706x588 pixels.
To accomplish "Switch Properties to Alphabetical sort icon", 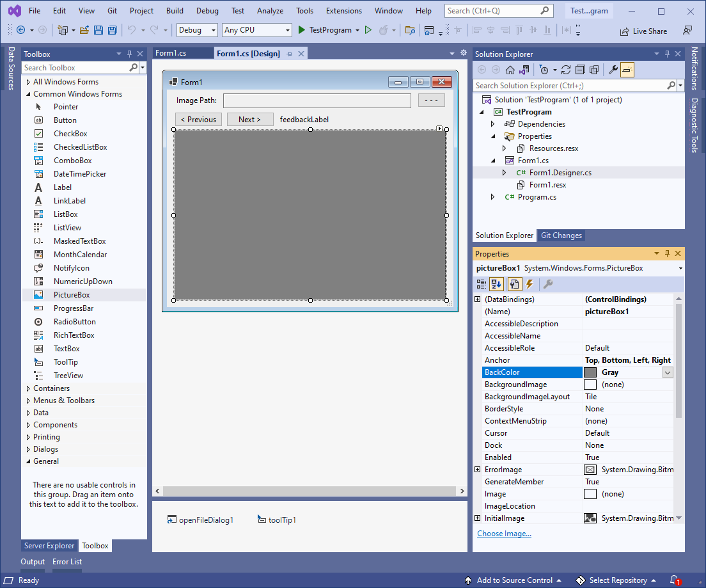I will (496, 284).
